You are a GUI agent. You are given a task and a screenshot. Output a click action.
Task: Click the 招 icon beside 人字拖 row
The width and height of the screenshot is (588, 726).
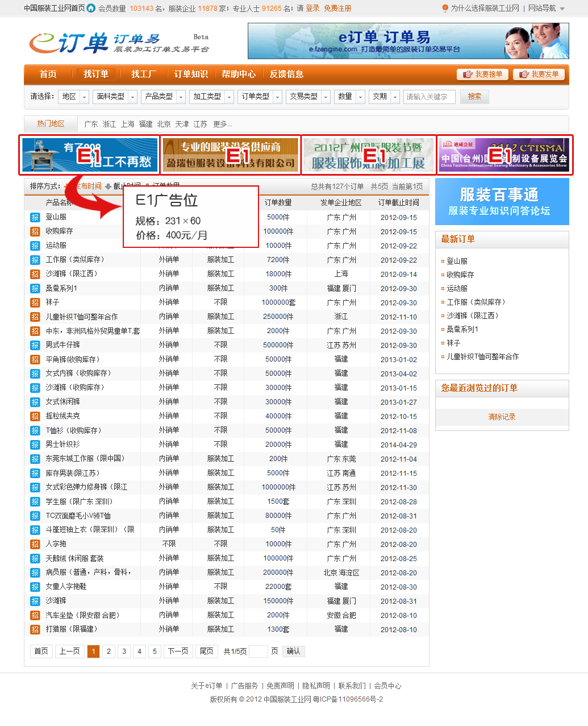point(35,544)
